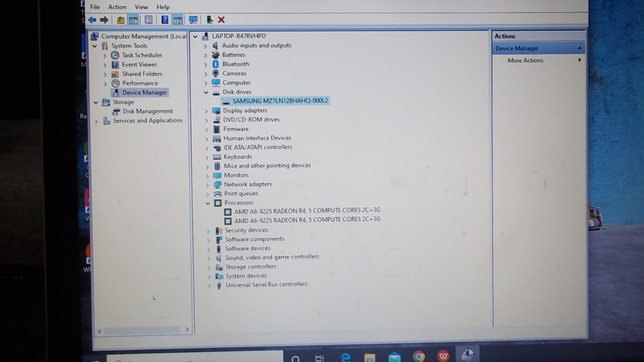This screenshot has width=644, height=362.
Task: Select System devices category
Action: click(x=246, y=276)
